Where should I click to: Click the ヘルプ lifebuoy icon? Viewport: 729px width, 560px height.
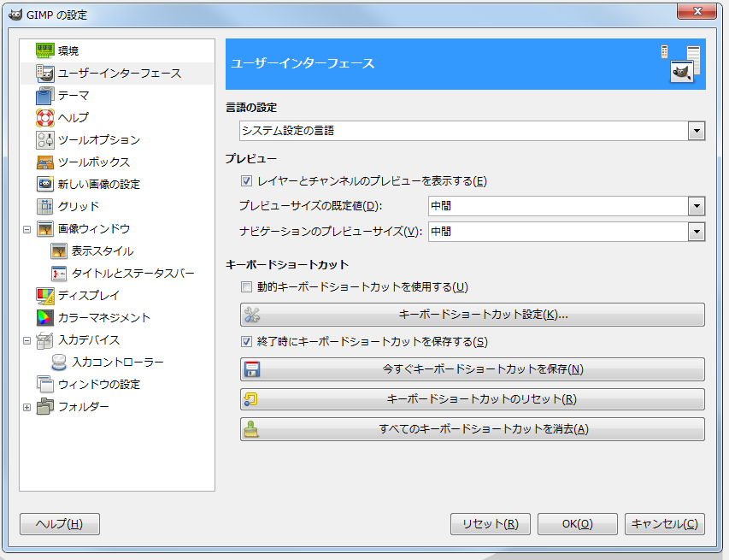[x=45, y=118]
